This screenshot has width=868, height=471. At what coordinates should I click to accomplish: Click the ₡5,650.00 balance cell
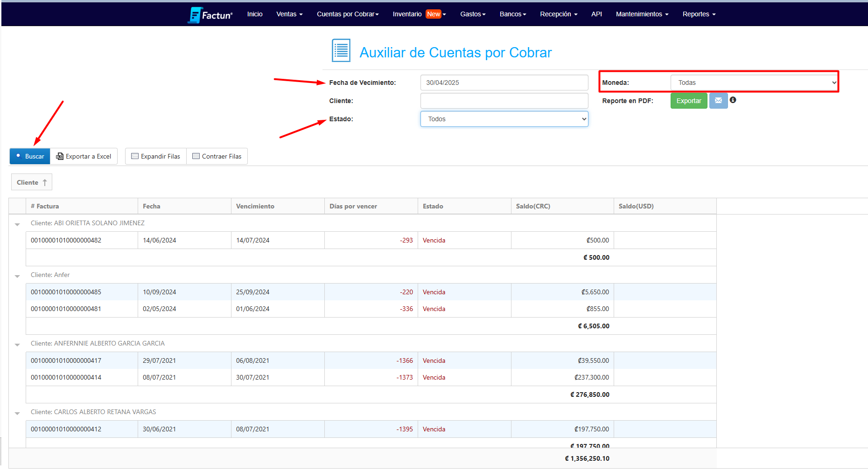(562, 292)
